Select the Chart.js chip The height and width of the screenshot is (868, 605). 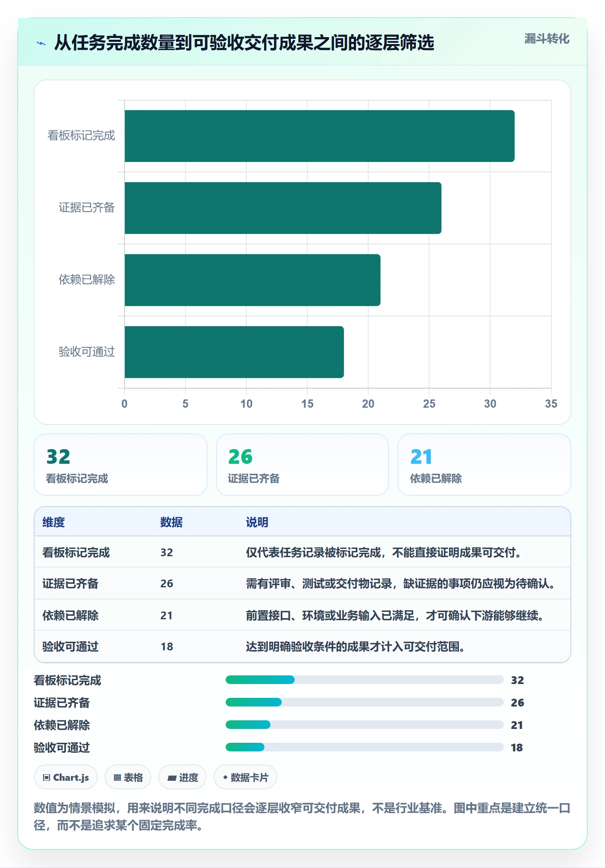click(x=66, y=777)
